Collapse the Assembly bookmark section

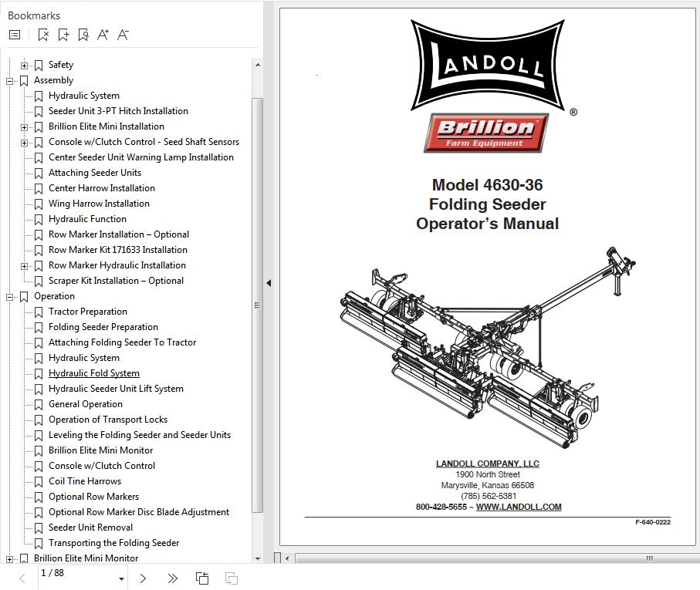(x=9, y=81)
